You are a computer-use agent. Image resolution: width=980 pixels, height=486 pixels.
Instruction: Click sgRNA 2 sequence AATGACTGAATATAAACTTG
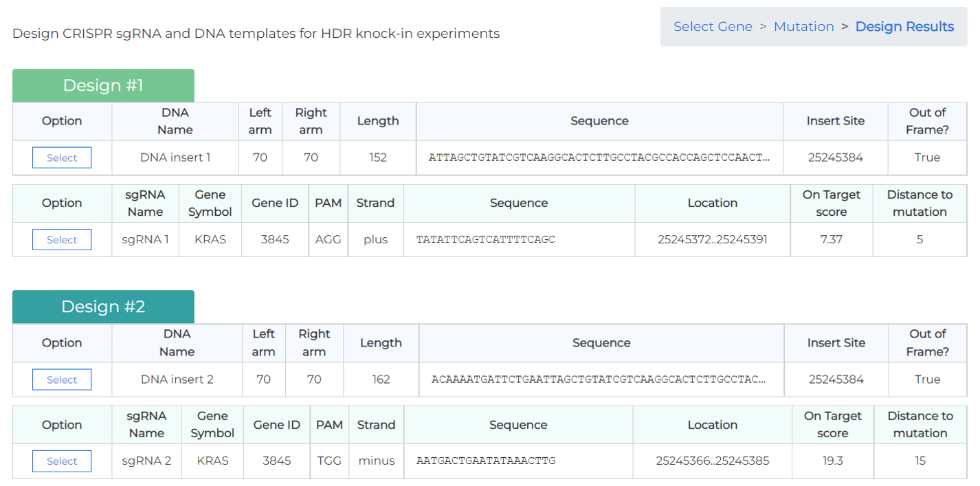coord(485,461)
